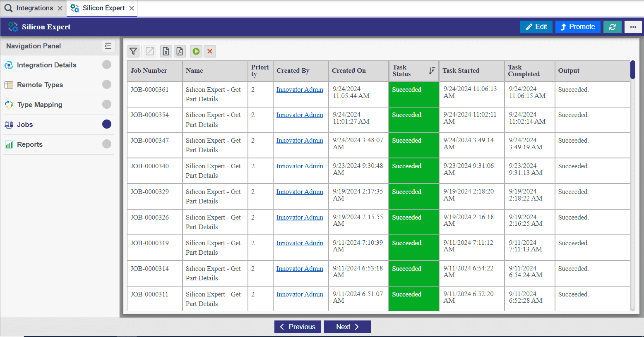This screenshot has width=644, height=337.
Task: Click the Output Succeeded. cell for JOB-0000326
Action: coord(592,222)
